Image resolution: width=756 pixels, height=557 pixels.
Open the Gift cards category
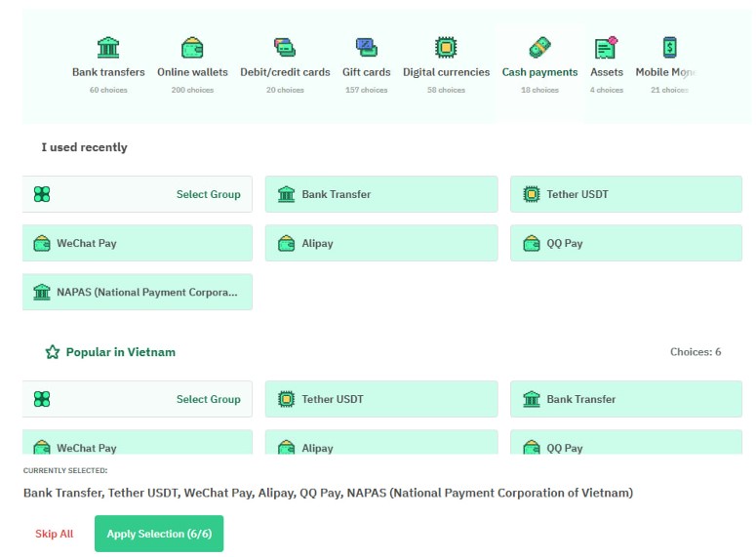367,64
